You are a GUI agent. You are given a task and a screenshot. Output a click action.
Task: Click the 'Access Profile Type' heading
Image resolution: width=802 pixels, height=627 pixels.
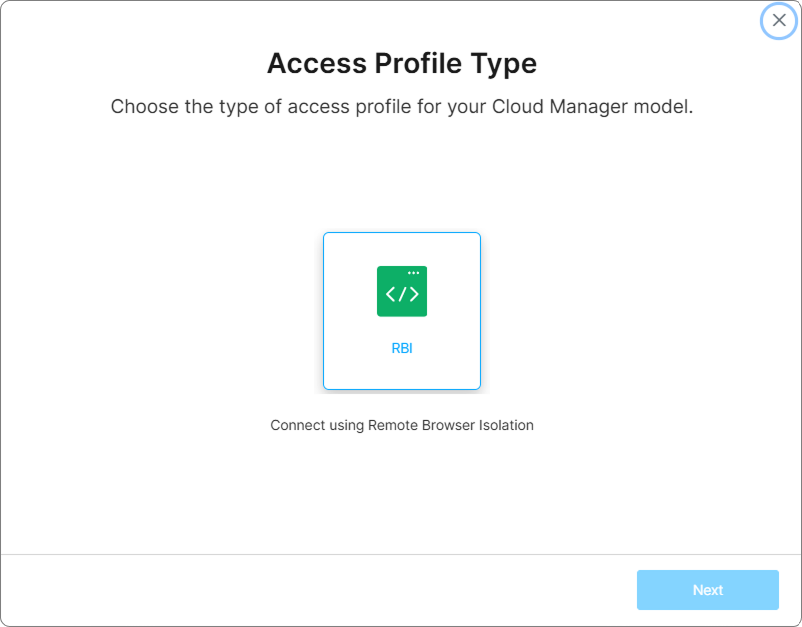tap(402, 63)
